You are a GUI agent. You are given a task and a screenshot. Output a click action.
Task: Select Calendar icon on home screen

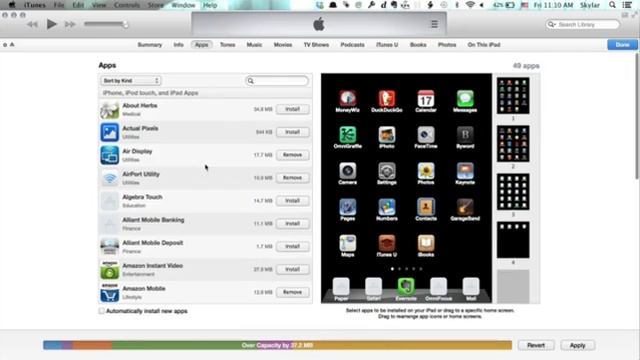(426, 98)
